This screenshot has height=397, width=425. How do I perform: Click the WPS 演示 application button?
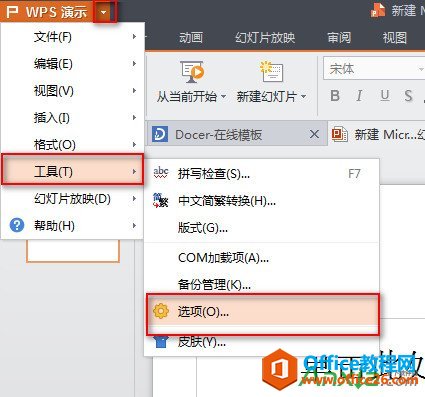(47, 12)
